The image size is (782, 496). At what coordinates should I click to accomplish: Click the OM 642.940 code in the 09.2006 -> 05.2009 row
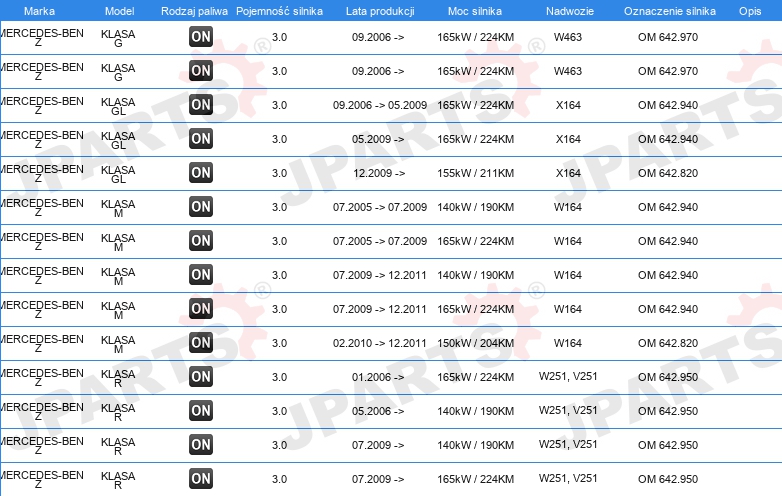coord(668,105)
